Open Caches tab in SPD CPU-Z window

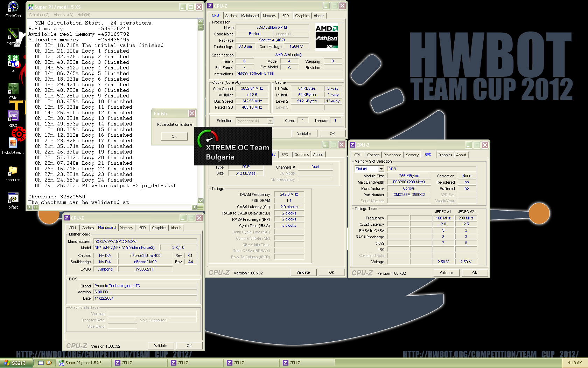pos(373,155)
